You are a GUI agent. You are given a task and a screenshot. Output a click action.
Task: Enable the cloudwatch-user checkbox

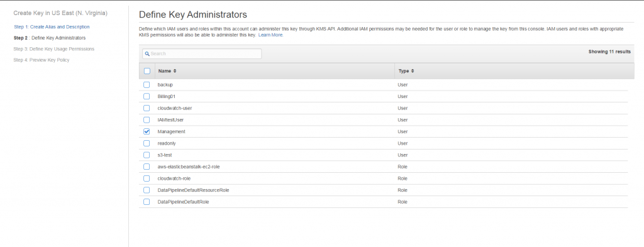pyautogui.click(x=147, y=108)
